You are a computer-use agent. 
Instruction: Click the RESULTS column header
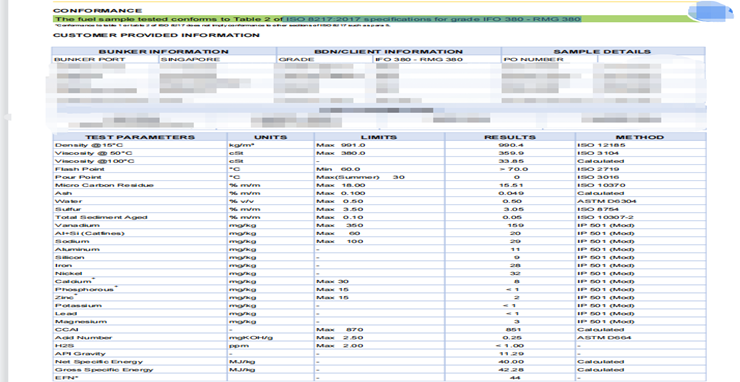[x=510, y=137]
